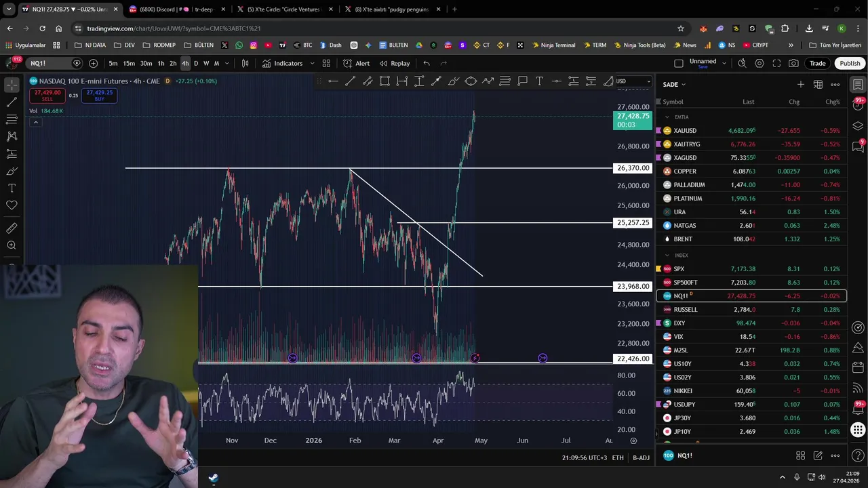Select the 15m timeframe

click(129, 63)
